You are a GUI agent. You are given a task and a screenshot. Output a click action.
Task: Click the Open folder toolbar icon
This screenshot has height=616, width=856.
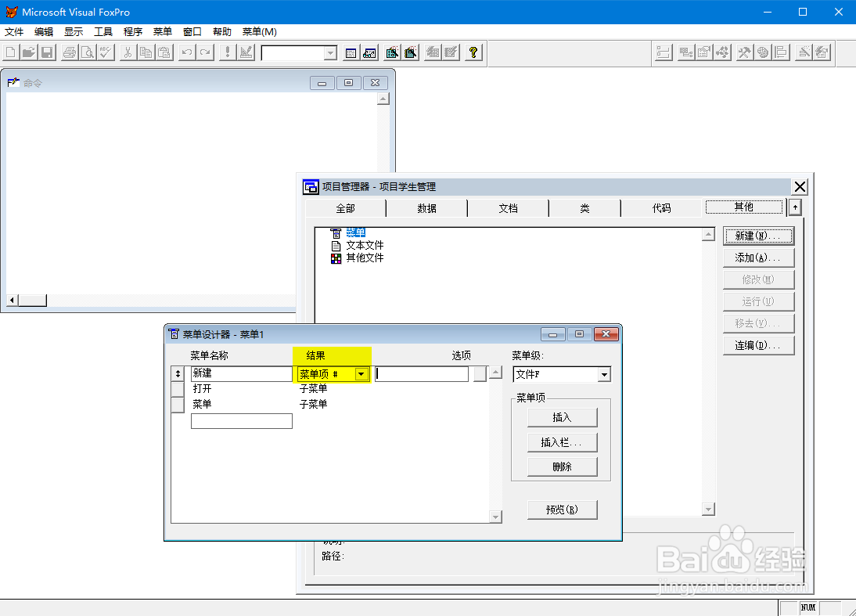click(29, 52)
